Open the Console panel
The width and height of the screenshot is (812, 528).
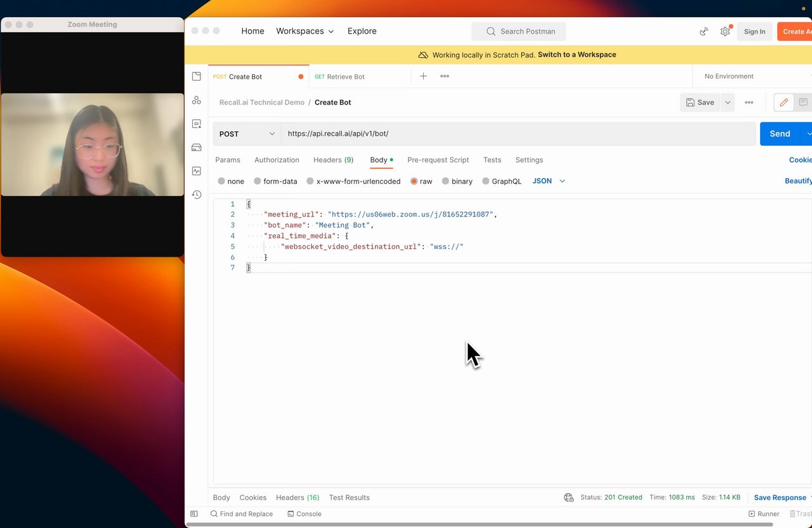click(x=304, y=514)
